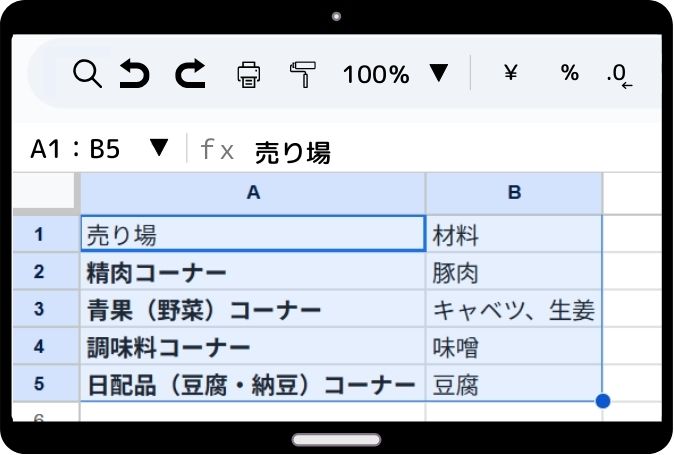Select column B header

(x=514, y=193)
